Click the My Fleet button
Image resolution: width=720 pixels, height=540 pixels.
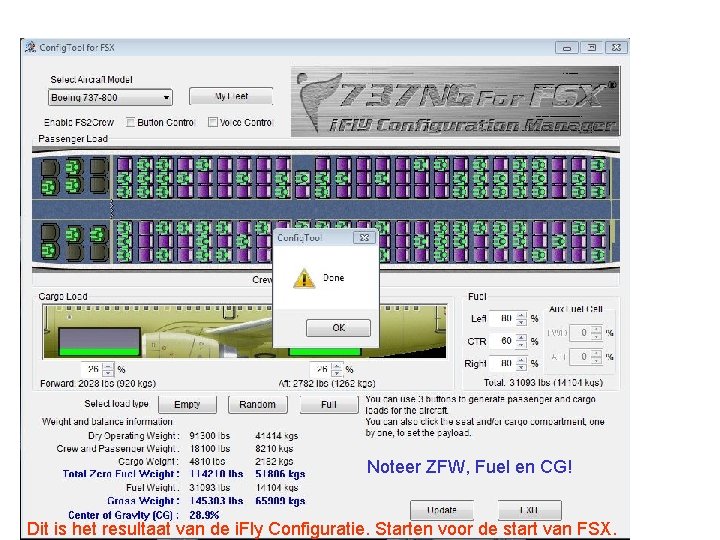231,96
